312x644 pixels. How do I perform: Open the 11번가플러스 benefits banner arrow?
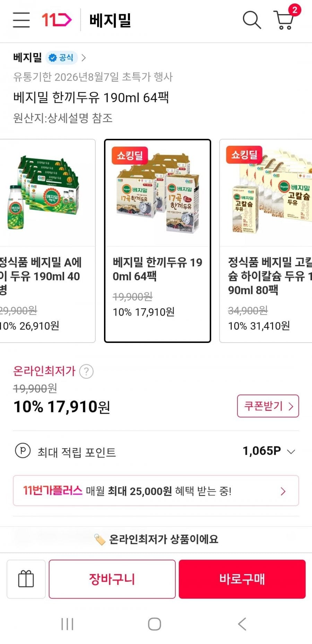coord(283,491)
